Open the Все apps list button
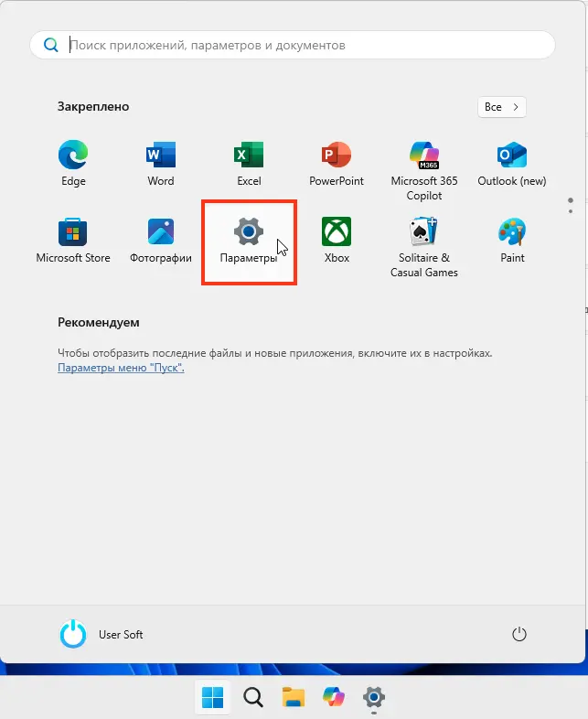588x719 pixels. pos(502,107)
